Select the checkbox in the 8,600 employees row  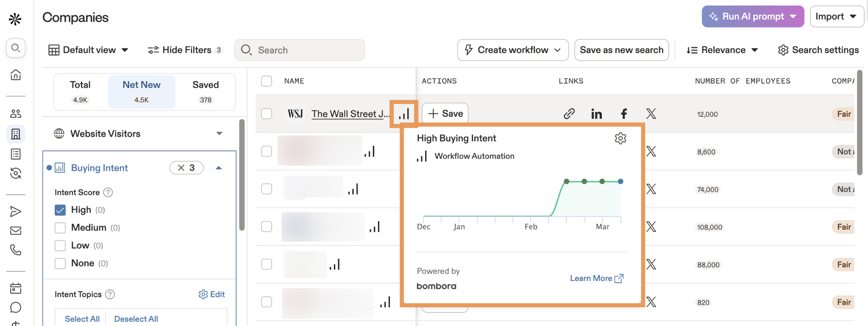point(267,152)
